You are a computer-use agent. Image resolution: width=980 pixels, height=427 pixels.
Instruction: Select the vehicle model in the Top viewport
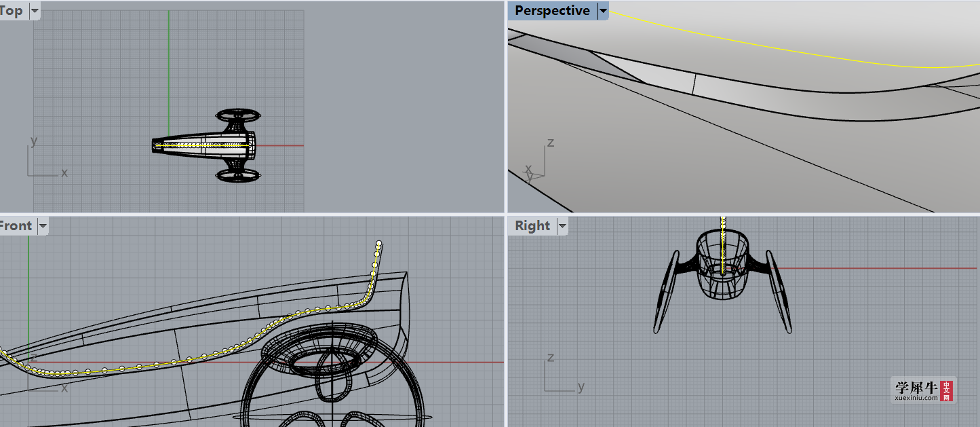click(x=206, y=145)
